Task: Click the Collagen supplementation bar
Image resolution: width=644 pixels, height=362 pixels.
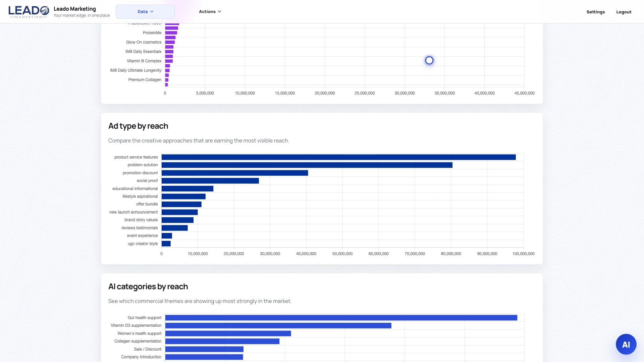Action: pos(222,341)
